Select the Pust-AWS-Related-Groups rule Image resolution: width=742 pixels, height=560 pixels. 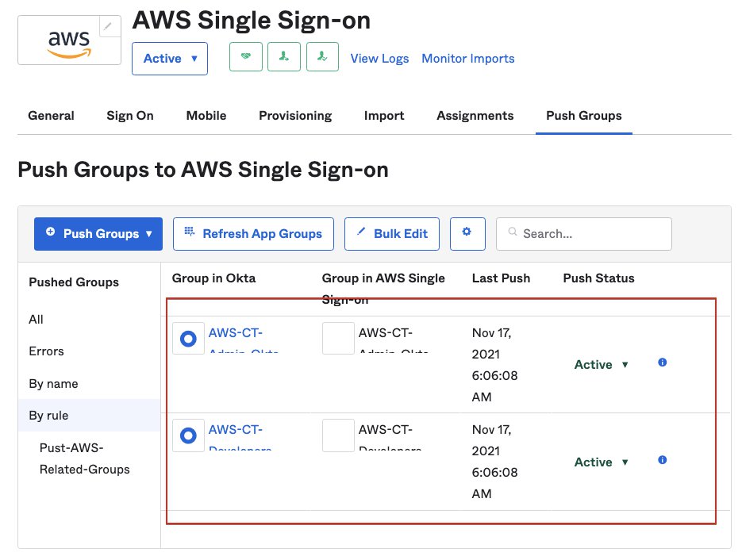click(x=85, y=458)
